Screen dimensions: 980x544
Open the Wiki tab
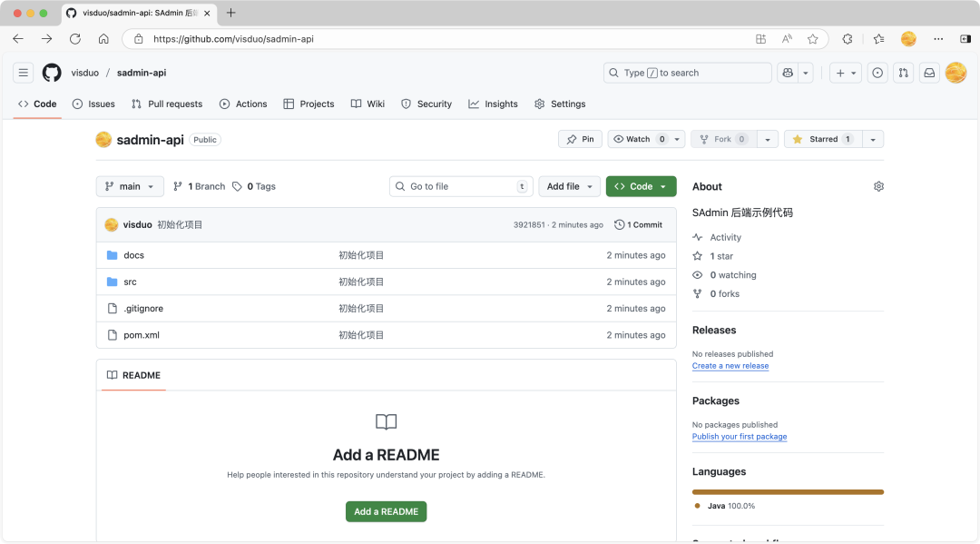click(x=367, y=104)
